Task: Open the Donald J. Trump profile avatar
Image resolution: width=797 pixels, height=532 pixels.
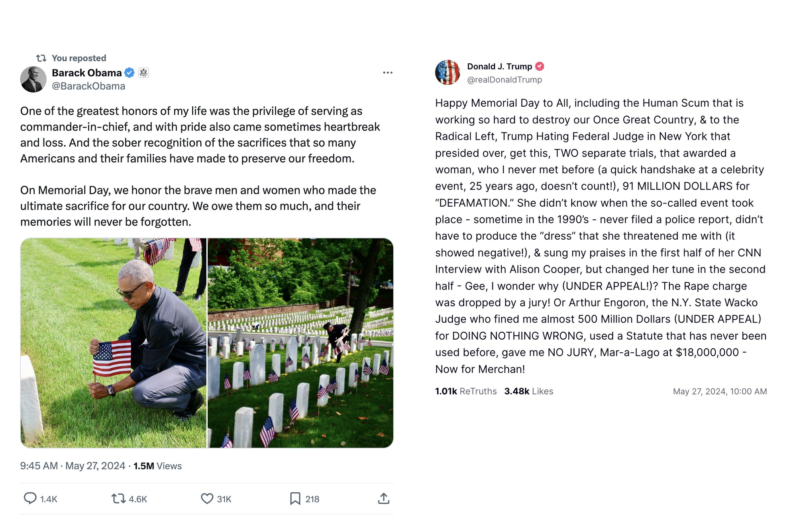Action: 448,72
